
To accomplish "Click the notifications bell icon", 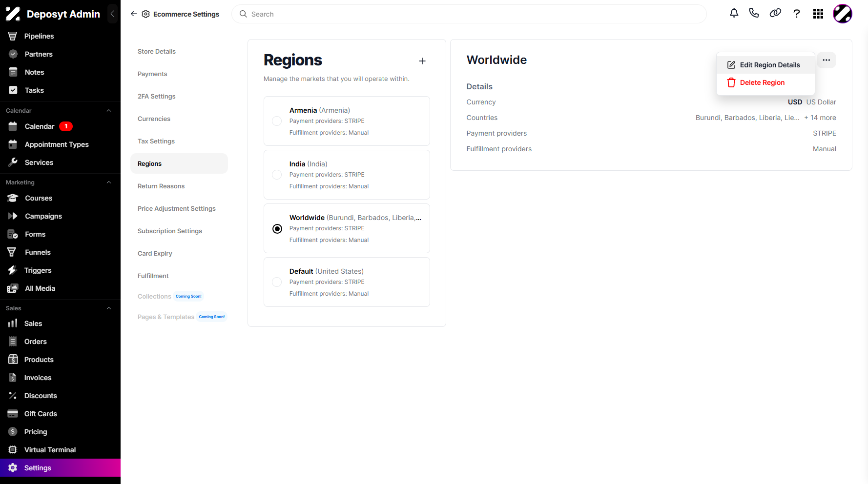I will click(x=734, y=13).
